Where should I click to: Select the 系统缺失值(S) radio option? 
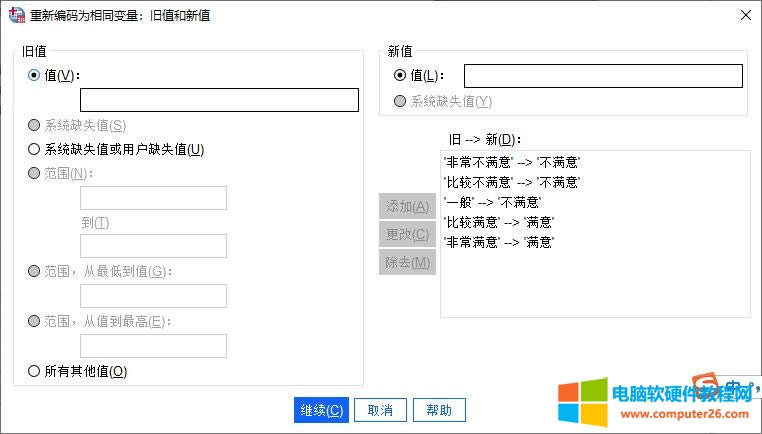35,126
